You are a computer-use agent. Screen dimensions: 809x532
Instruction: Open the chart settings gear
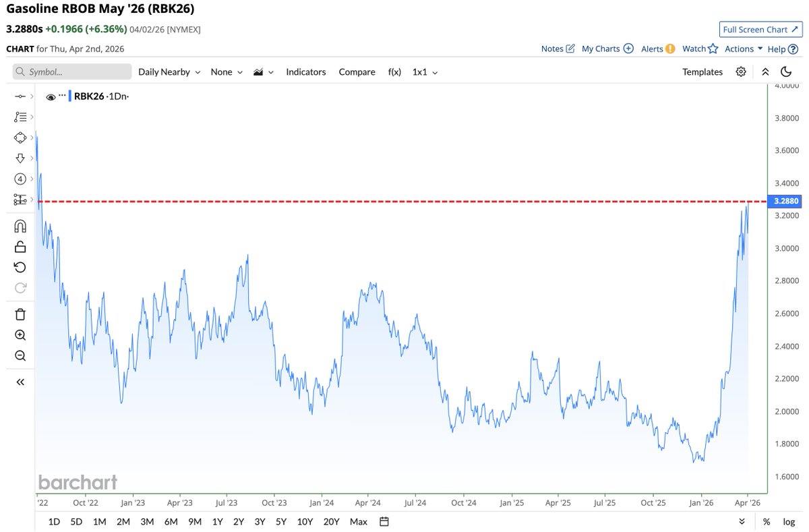click(x=741, y=71)
